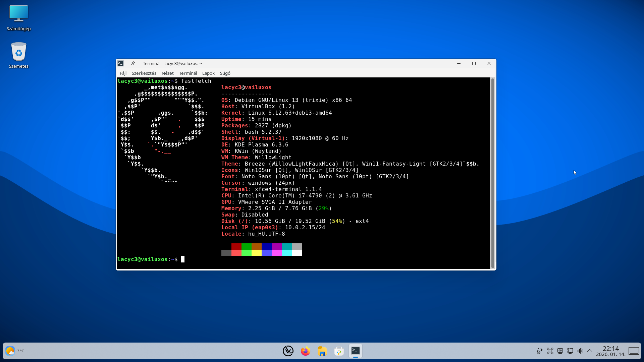This screenshot has width=644, height=362.
Task: Open the volume speaker tray icon
Action: point(580,351)
